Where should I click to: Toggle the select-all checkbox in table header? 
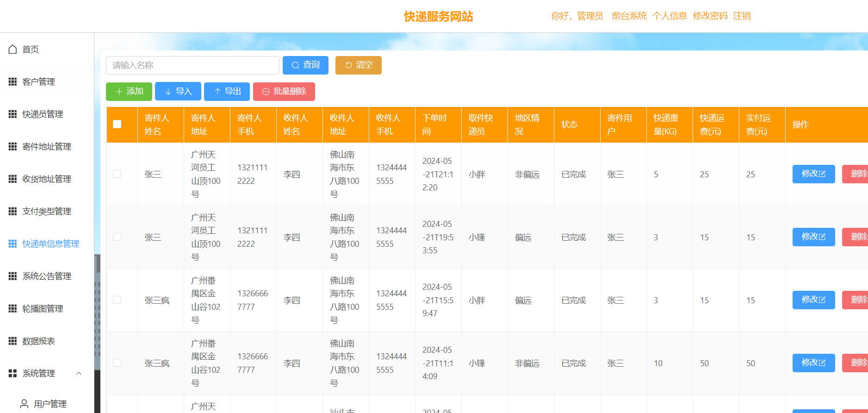click(x=117, y=124)
